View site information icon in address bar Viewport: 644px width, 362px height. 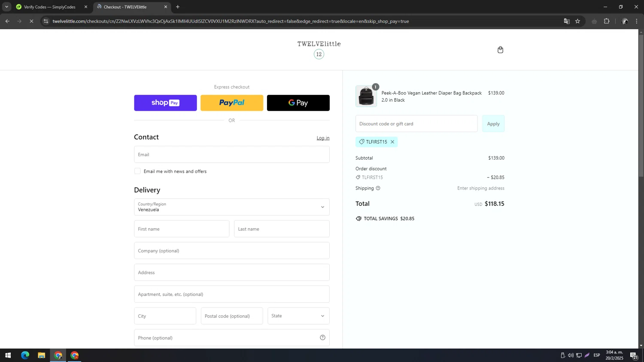[46, 21]
